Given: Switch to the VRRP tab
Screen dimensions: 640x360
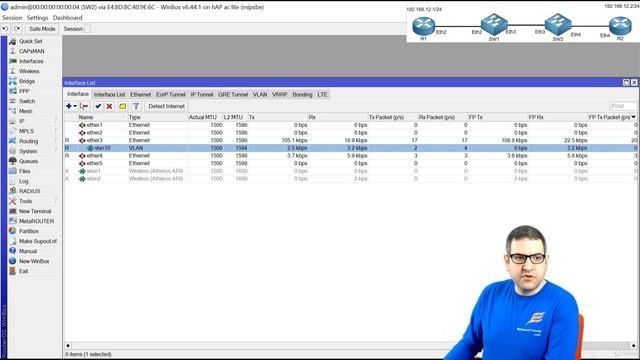Looking at the screenshot, I should 280,94.
